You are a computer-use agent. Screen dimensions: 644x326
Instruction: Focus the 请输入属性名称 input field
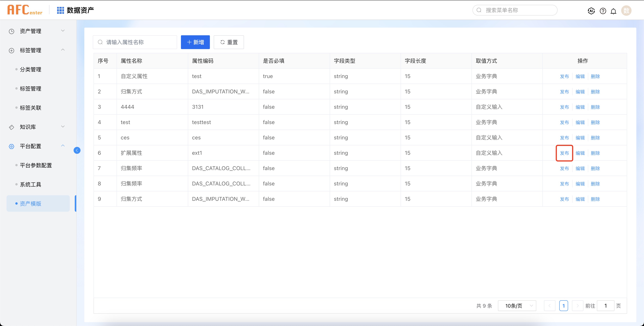tap(135, 42)
